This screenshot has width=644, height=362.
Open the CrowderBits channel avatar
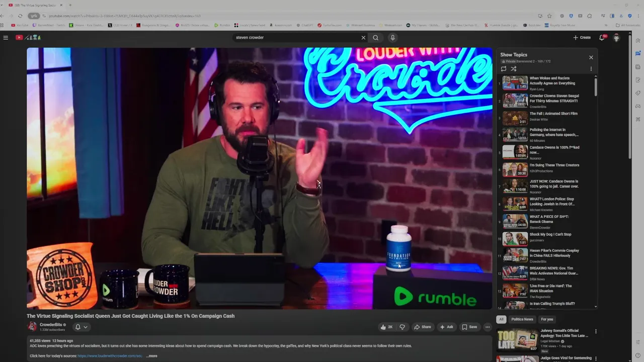[32, 327]
